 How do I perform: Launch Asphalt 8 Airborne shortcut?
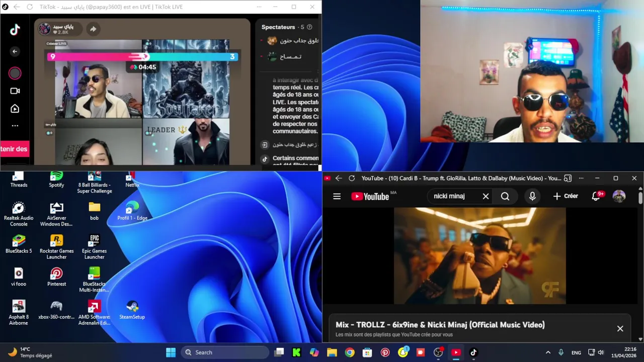pos(19,313)
